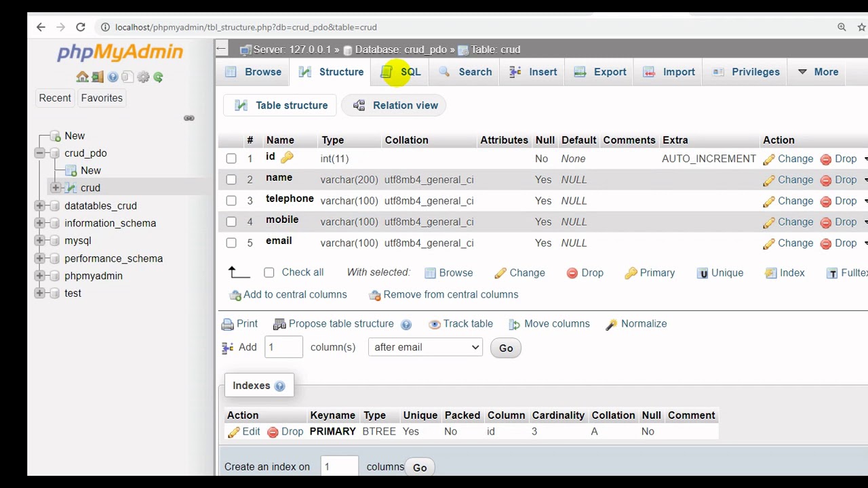Collapse the crud_pdo database node
Viewport: 868px width, 488px height.
40,153
